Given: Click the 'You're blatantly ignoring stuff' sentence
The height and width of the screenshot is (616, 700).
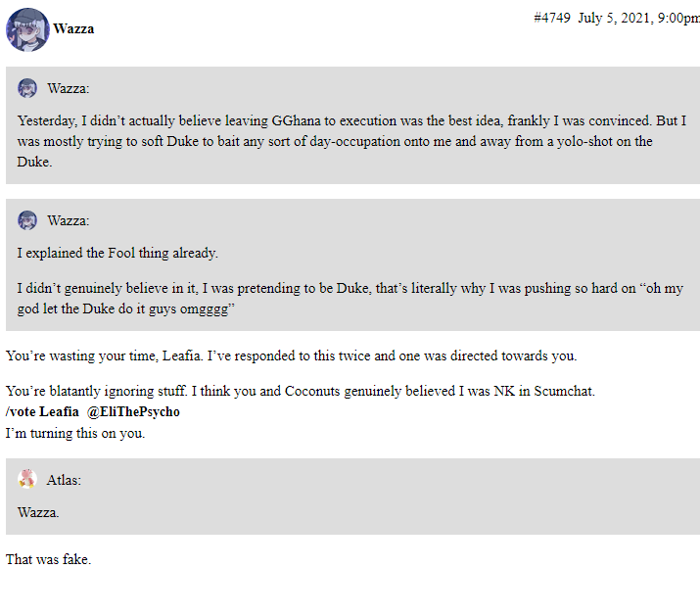Looking at the screenshot, I should coord(300,391).
